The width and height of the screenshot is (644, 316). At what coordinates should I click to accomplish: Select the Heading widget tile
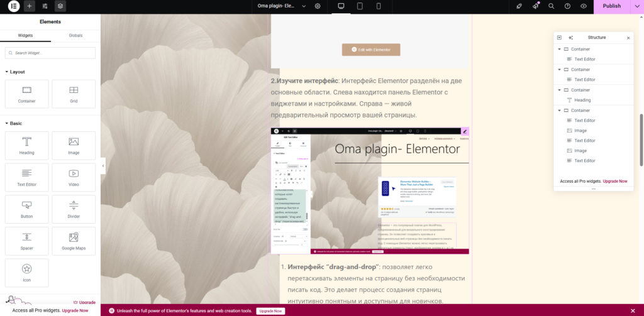tap(26, 146)
